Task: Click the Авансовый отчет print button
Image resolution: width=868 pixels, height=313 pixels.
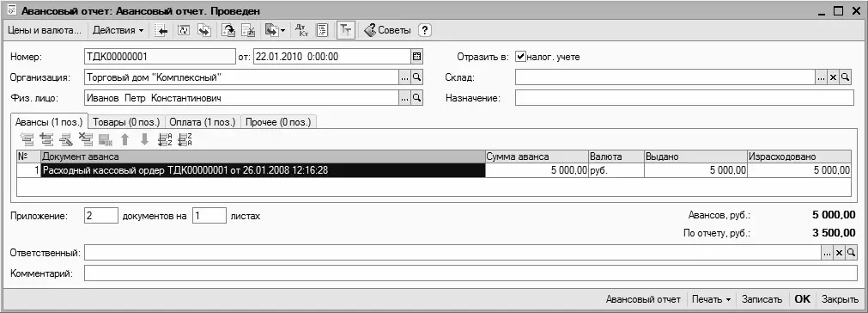Action: tap(643, 299)
